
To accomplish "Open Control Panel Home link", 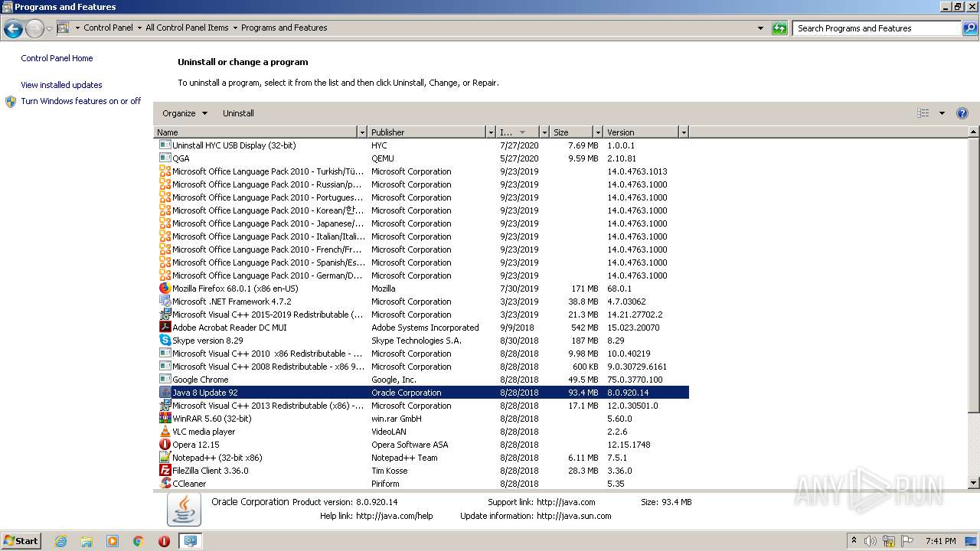I will 57,58.
